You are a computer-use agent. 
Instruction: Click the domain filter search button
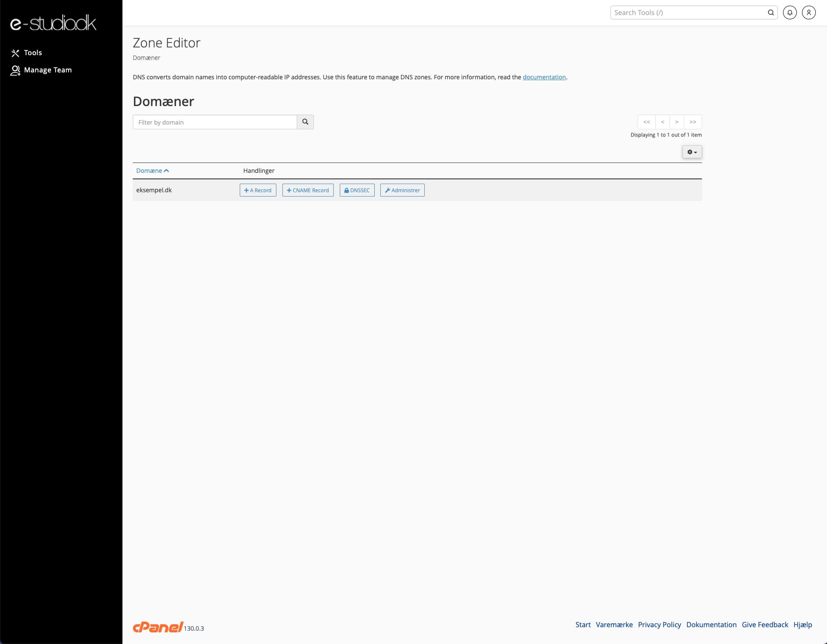click(305, 122)
